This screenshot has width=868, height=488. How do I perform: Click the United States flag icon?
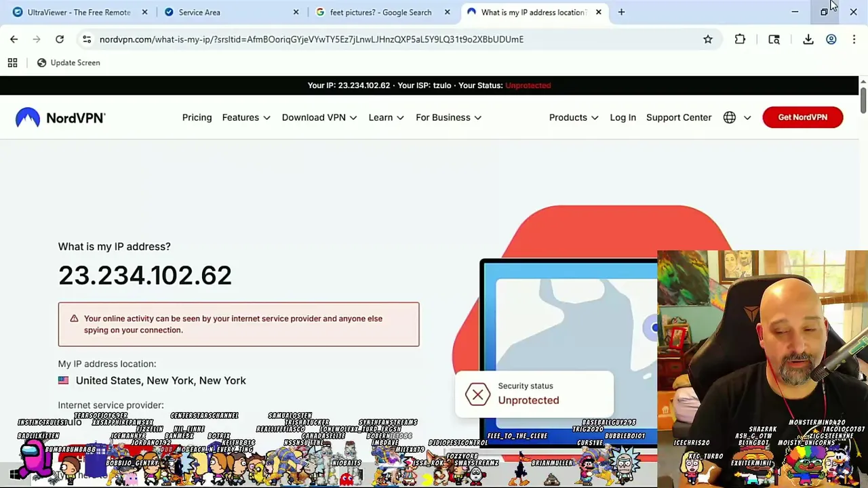pyautogui.click(x=63, y=381)
